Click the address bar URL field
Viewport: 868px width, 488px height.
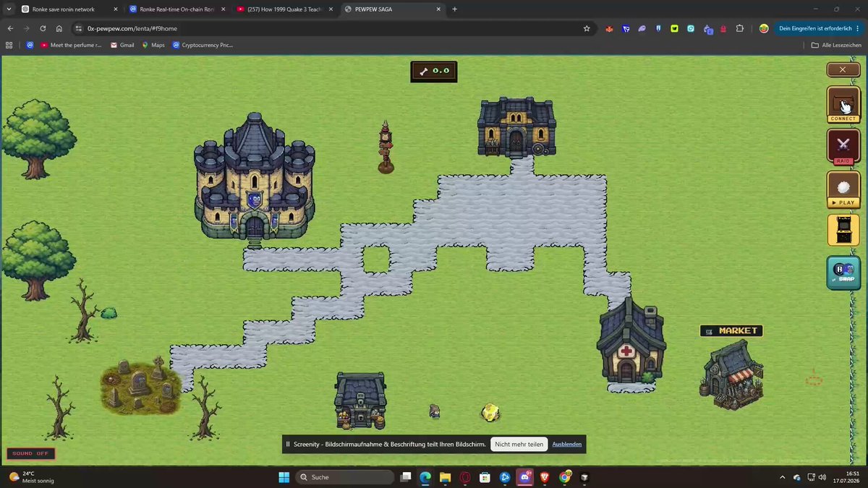point(328,28)
